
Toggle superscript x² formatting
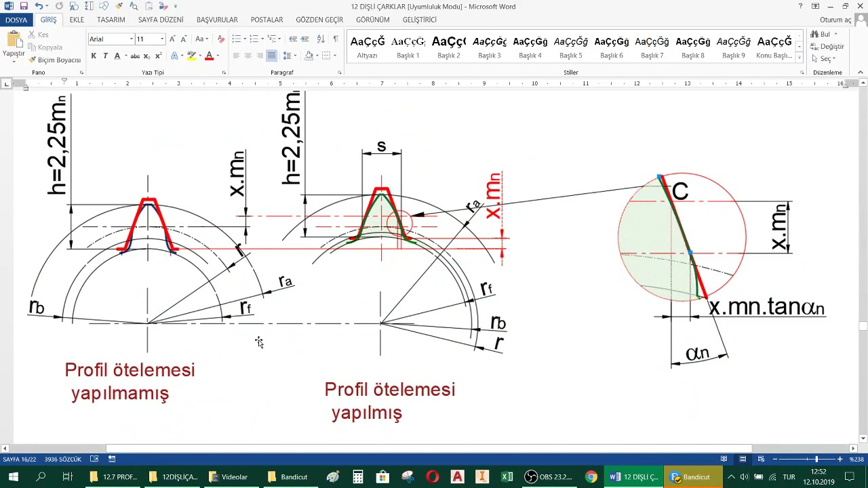pyautogui.click(x=158, y=56)
